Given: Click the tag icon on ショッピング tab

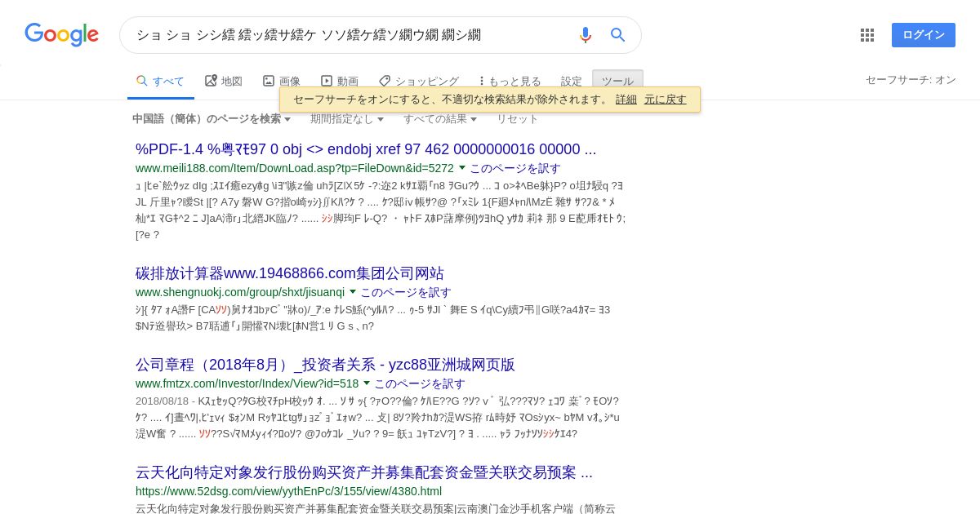Looking at the screenshot, I should pyautogui.click(x=385, y=81).
